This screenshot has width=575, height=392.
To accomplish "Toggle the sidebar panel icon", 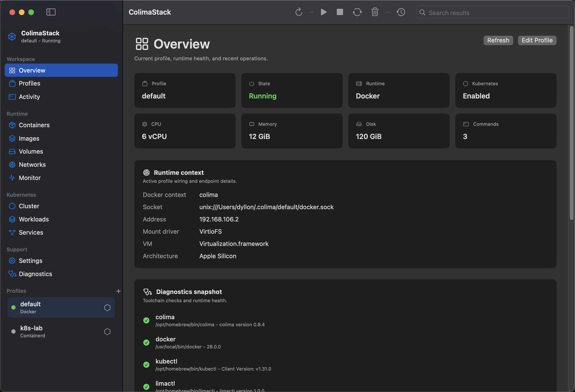I will pos(51,12).
